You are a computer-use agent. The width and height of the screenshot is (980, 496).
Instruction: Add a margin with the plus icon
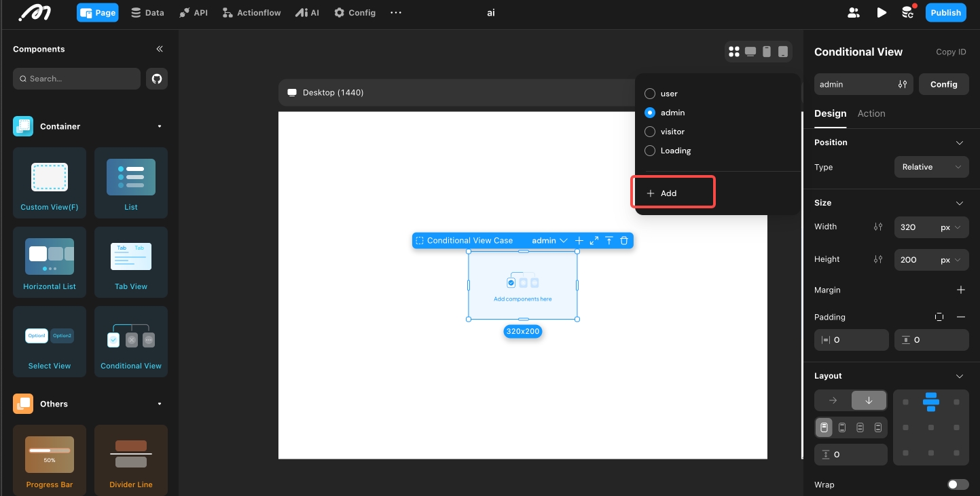point(961,290)
